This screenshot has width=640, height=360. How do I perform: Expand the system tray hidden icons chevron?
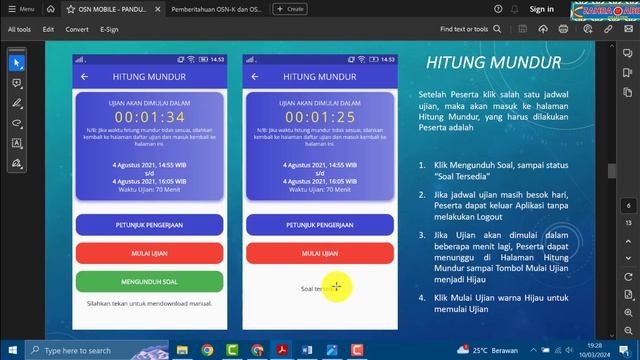pyautogui.click(x=533, y=350)
